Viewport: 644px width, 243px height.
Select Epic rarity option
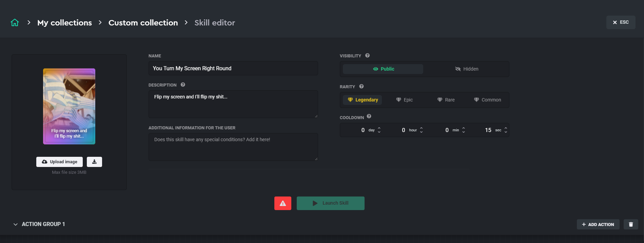click(404, 100)
